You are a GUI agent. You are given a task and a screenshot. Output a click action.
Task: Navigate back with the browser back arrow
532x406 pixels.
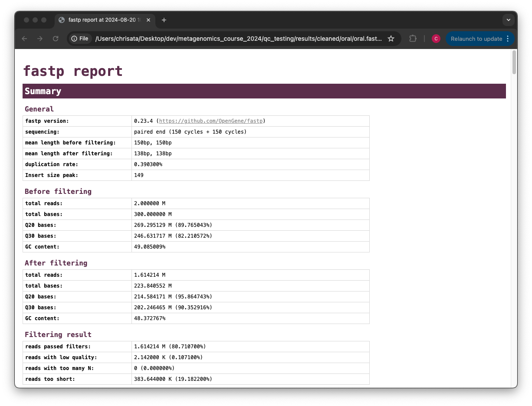[x=24, y=39]
